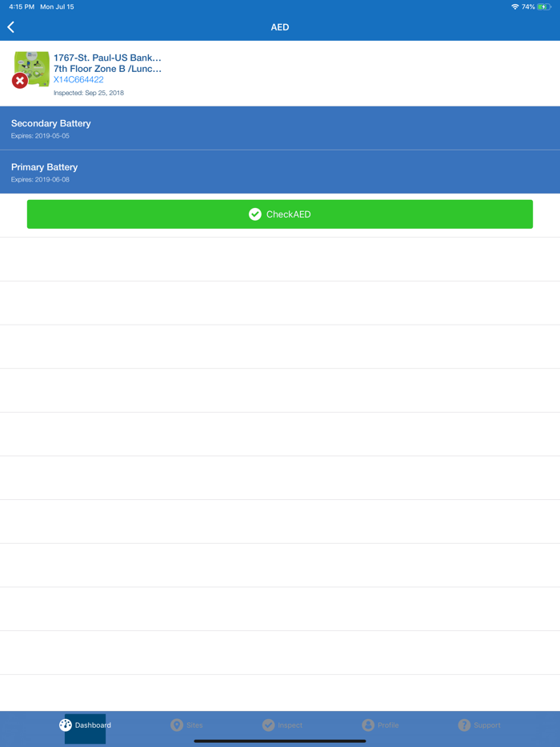560x747 pixels.
Task: Switch to the Sites tab
Action: [x=187, y=725]
